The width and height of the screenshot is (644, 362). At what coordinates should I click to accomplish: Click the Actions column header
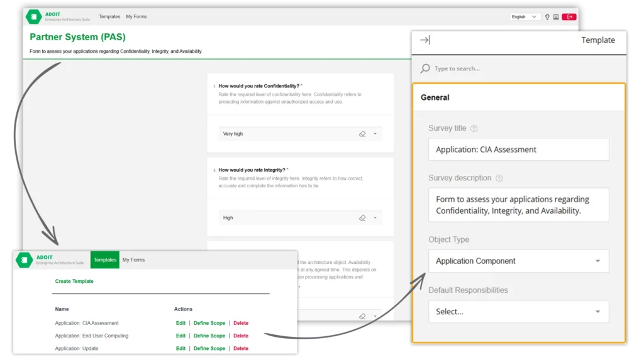[x=183, y=309]
